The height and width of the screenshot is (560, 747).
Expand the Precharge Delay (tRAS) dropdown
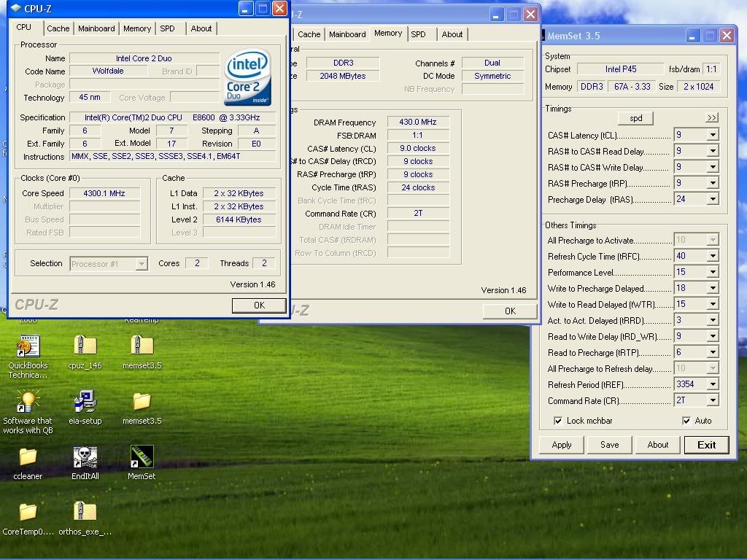713,199
